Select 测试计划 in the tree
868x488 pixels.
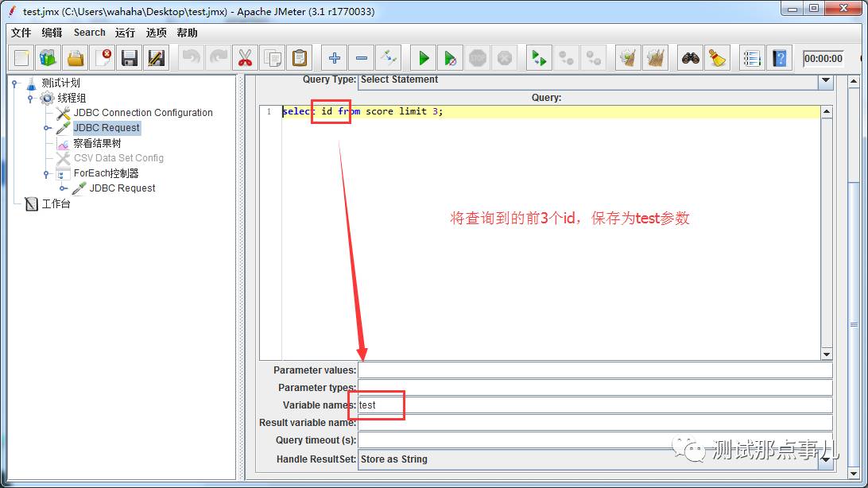(x=61, y=83)
